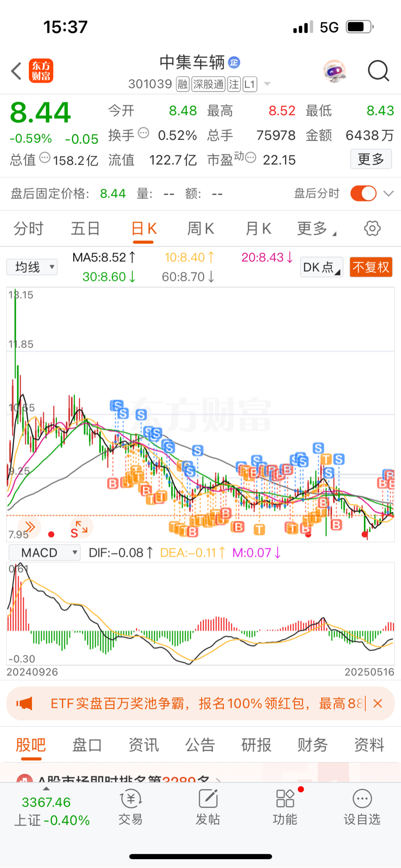Tap the search magnifier icon

[379, 71]
